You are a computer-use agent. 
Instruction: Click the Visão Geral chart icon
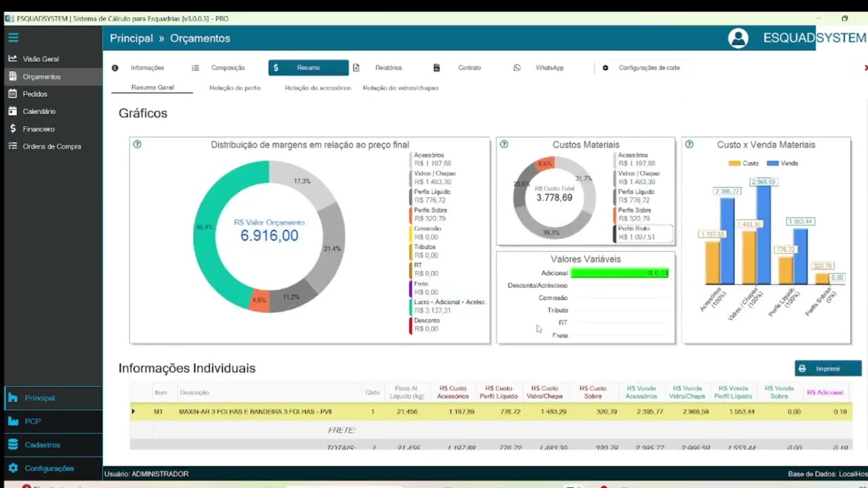12,59
